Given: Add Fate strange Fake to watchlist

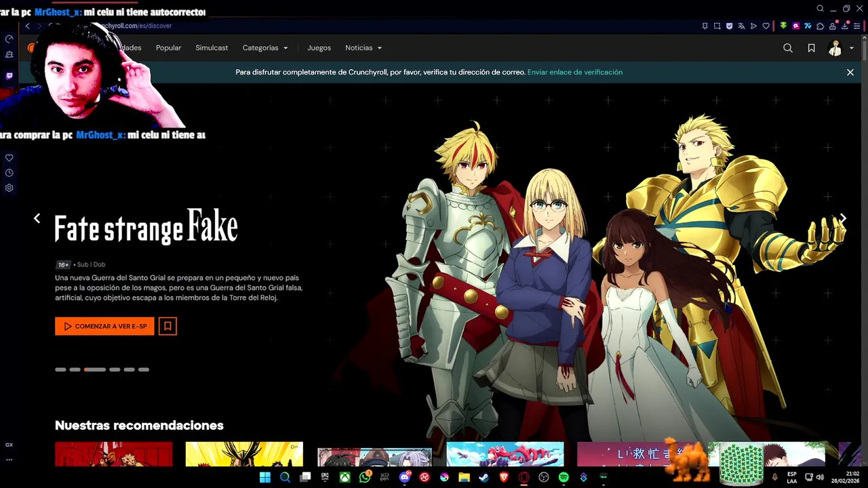Looking at the screenshot, I should [167, 326].
